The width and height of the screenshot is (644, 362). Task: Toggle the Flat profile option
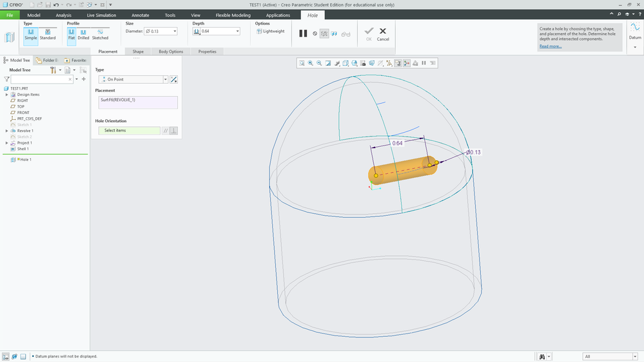[x=71, y=33]
